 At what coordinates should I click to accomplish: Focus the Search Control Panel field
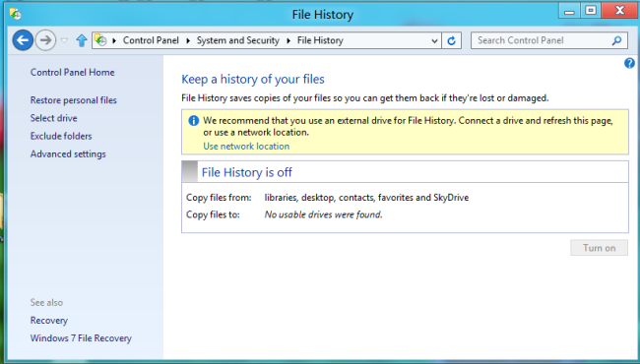pos(549,40)
